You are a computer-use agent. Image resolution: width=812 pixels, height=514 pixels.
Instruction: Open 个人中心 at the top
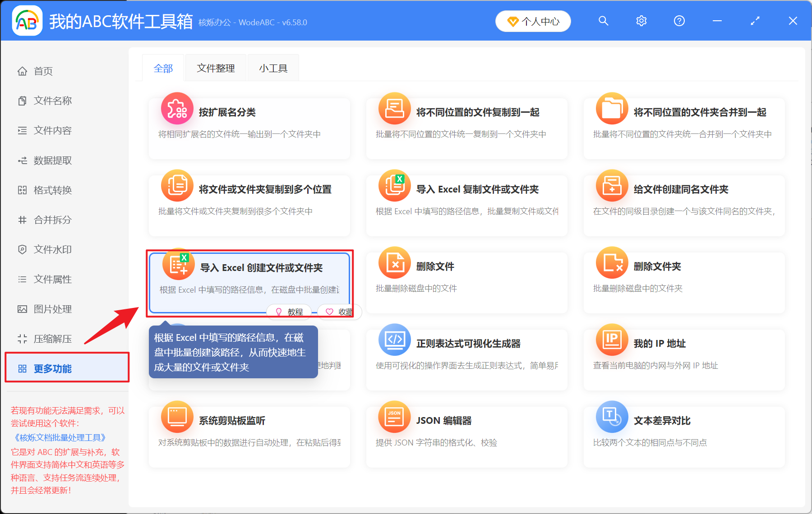[533, 21]
